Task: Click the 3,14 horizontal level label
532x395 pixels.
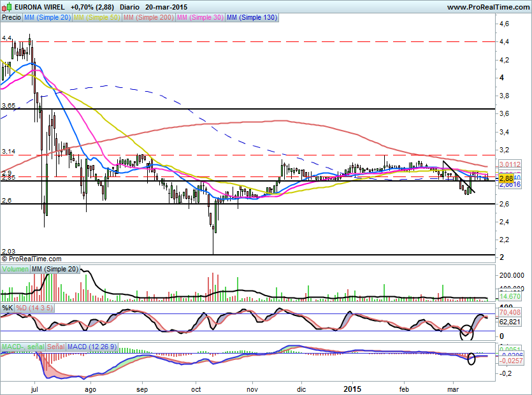Action: coord(8,152)
